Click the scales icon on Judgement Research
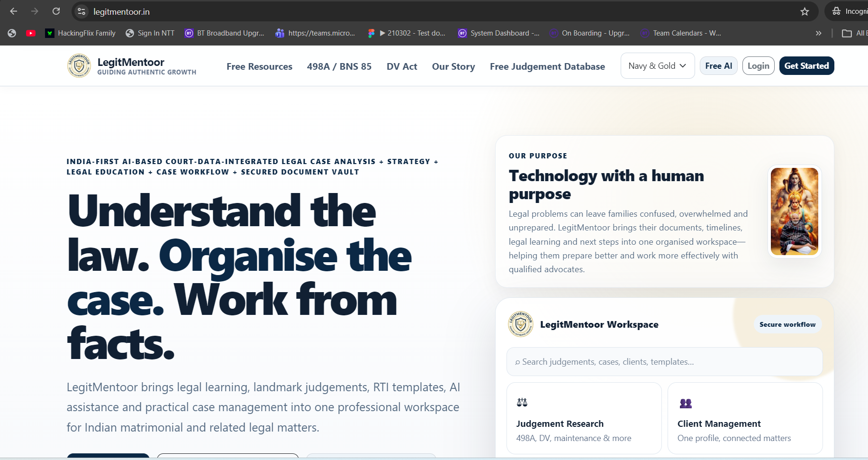 pos(522,403)
